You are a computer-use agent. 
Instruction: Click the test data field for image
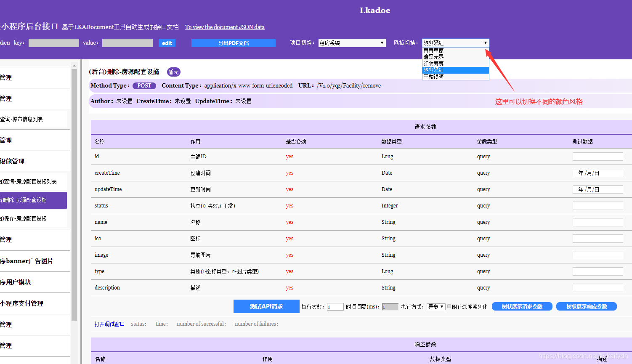[597, 255]
